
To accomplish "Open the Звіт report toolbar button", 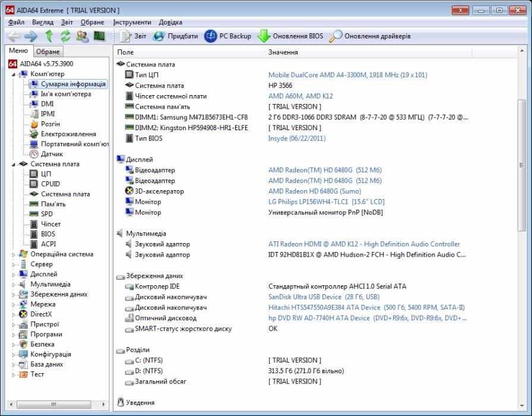I will coord(132,36).
